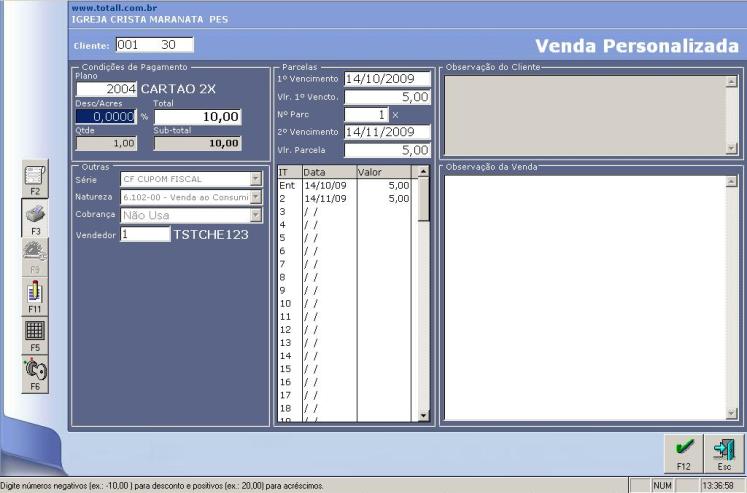Click the Ent row value 5,00
747x493 pixels.
pyautogui.click(x=399, y=185)
